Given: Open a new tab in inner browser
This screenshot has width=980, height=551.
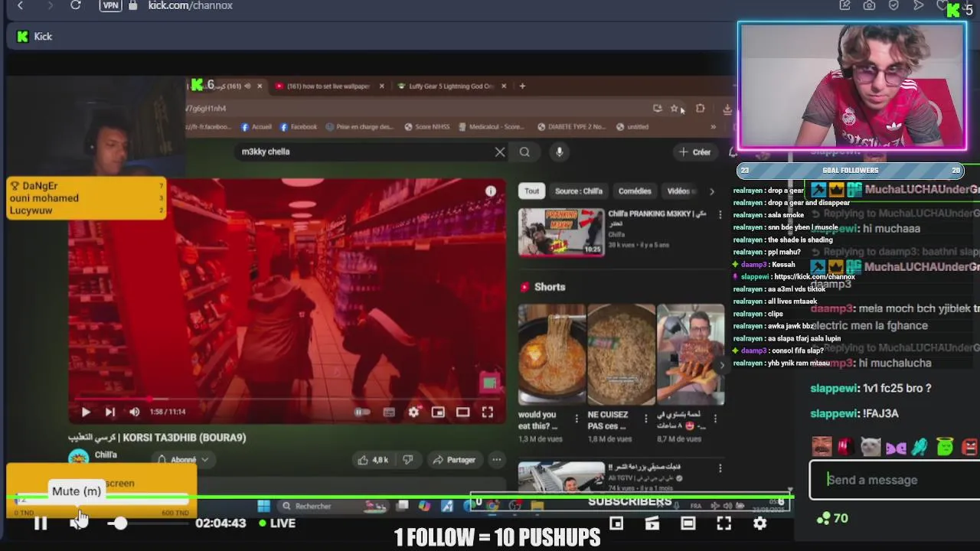Looking at the screenshot, I should (x=522, y=86).
